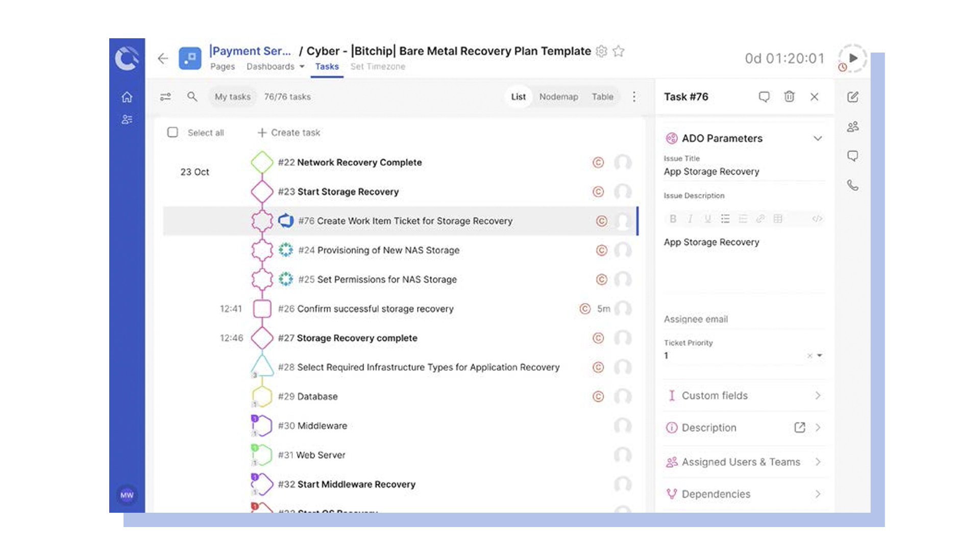Toggle the Select all checkbox
This screenshot has height=551, width=980.
pyautogui.click(x=173, y=133)
